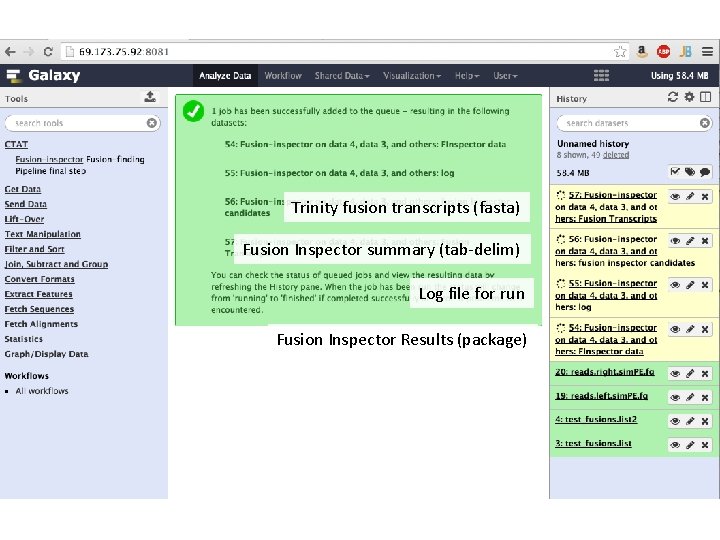This screenshot has width=720, height=540.
Task: Edit attributes of dataset 57 Fusion Transcripts
Action: point(690,197)
